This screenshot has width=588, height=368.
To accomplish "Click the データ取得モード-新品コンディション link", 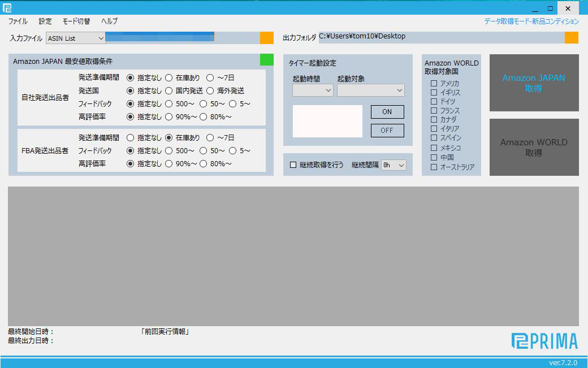I will [x=531, y=21].
